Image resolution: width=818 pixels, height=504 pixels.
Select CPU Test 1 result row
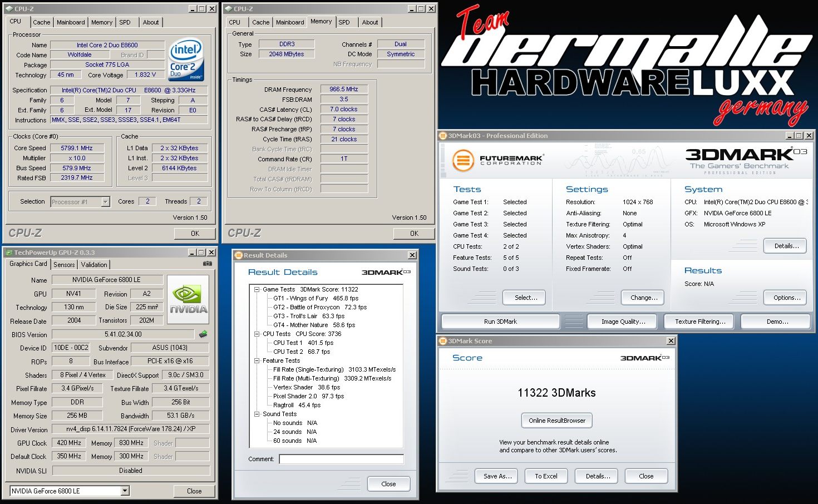[x=303, y=343]
